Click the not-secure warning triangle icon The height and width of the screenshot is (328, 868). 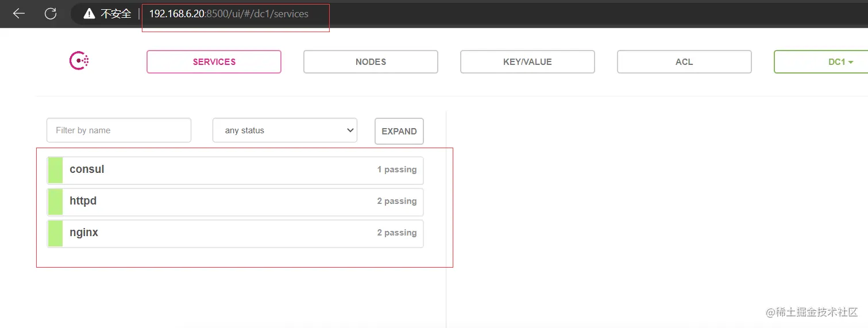(x=89, y=14)
